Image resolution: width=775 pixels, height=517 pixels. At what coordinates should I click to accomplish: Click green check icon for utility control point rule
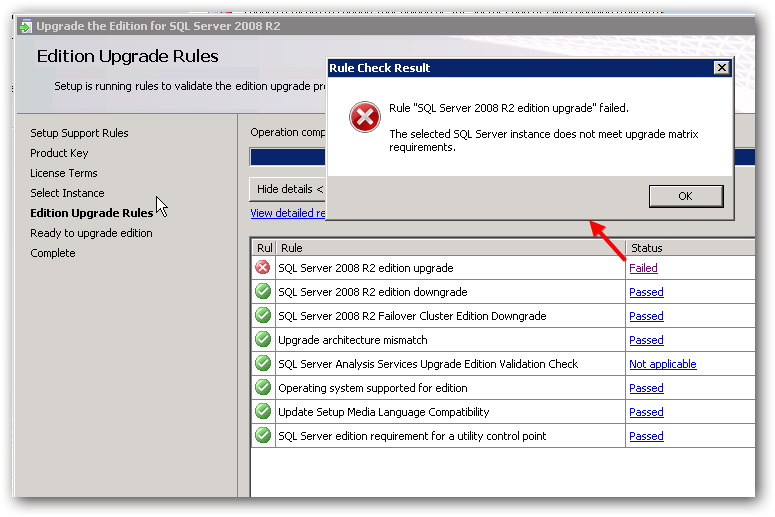262,435
